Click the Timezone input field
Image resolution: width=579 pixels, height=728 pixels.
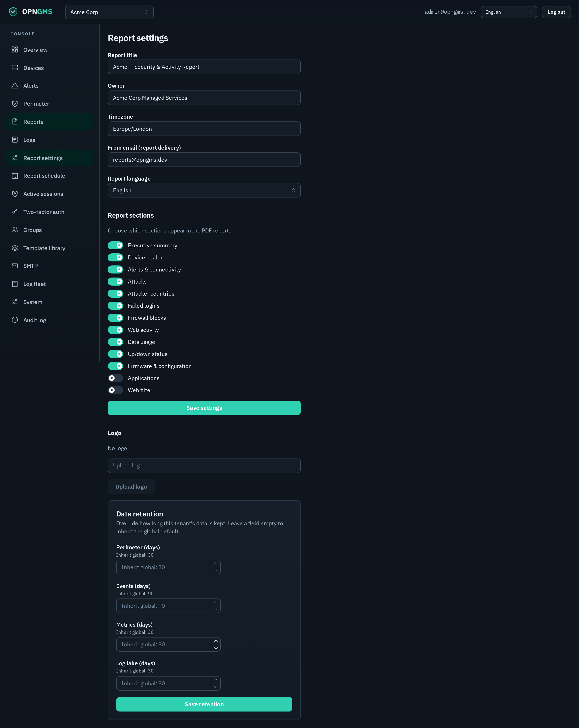204,129
